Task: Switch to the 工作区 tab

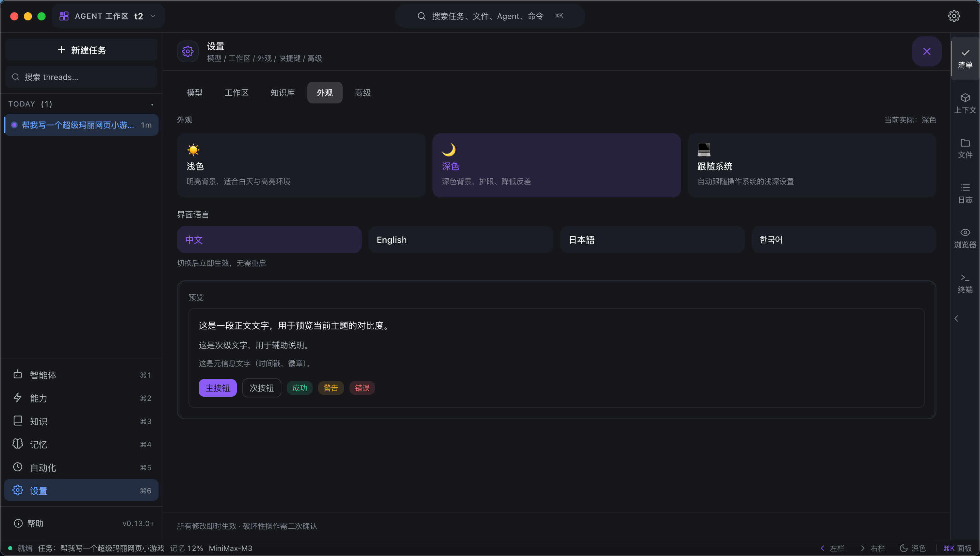Action: point(237,93)
